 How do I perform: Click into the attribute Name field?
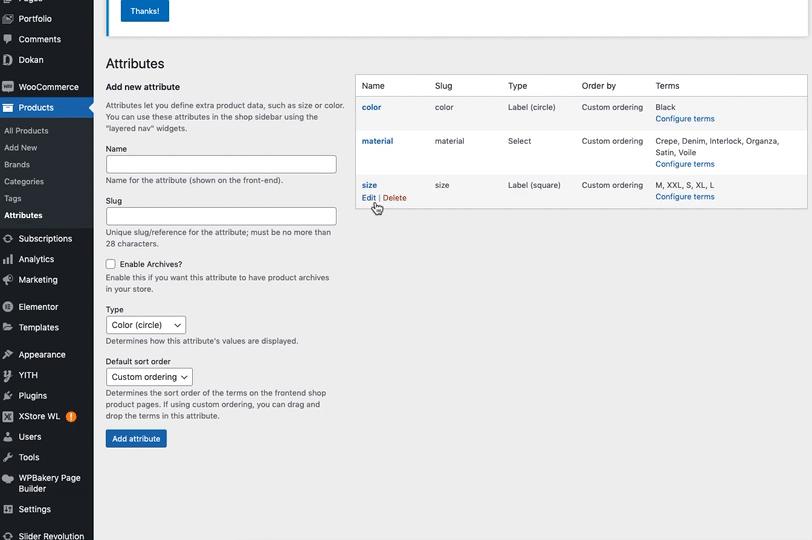[221, 164]
